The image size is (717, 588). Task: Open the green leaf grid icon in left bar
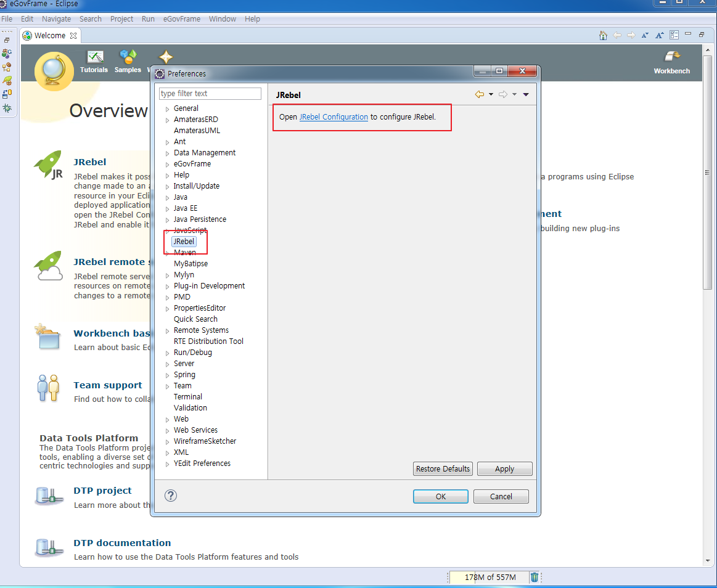click(x=7, y=81)
